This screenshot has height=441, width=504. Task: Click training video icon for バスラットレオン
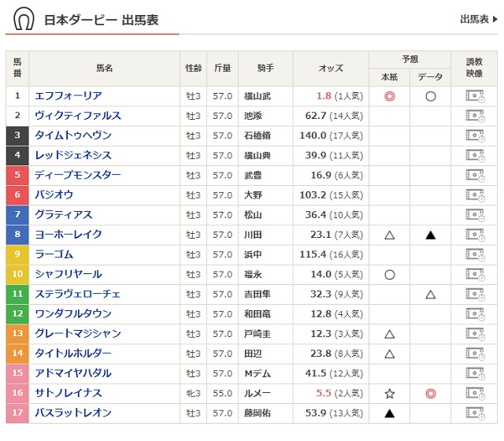tap(474, 413)
